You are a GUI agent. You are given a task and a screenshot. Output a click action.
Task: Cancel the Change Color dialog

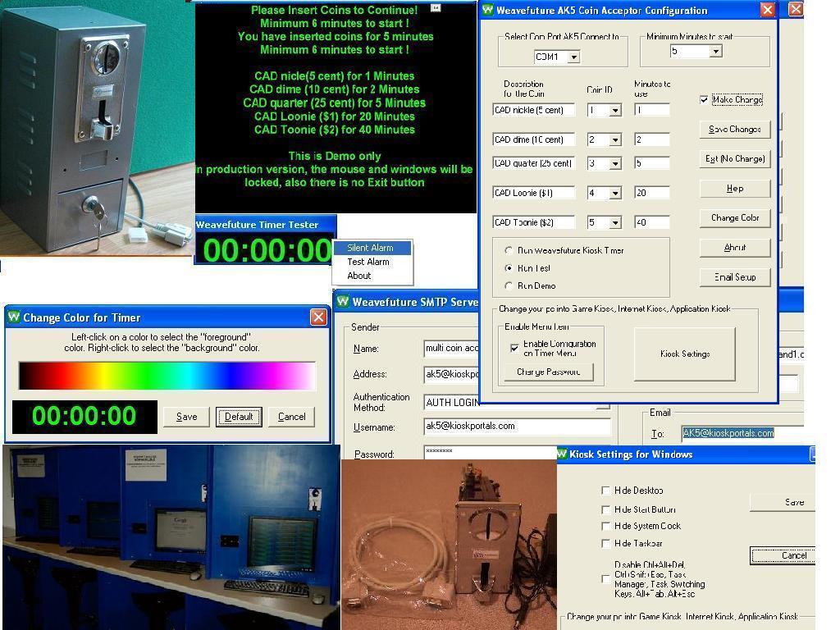click(291, 416)
